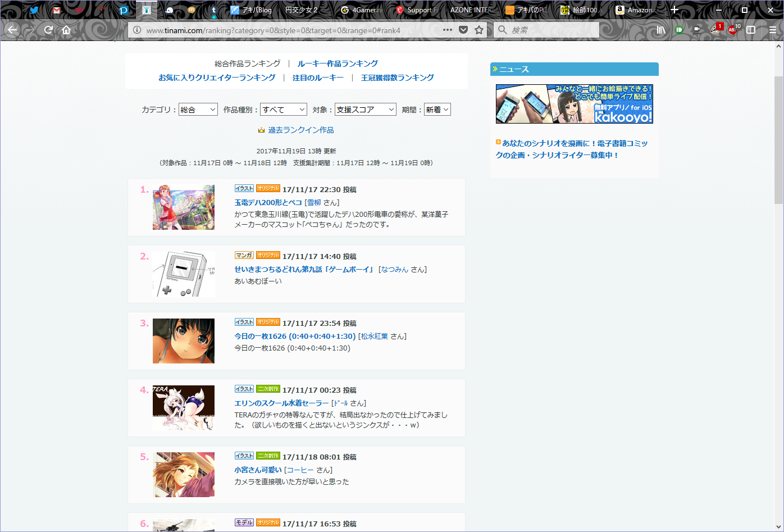This screenshot has width=784, height=532.
Task: Open 作品種別 dropdown showing すべて
Action: (284, 110)
